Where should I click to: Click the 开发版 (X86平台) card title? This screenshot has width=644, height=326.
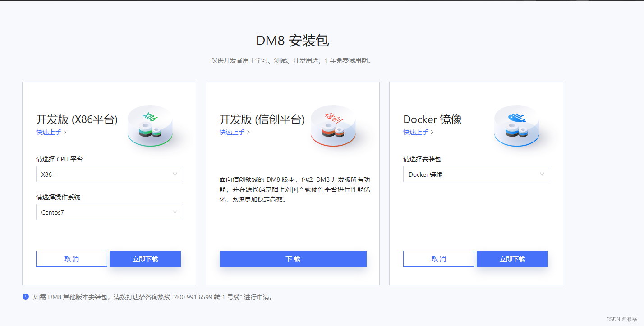77,119
